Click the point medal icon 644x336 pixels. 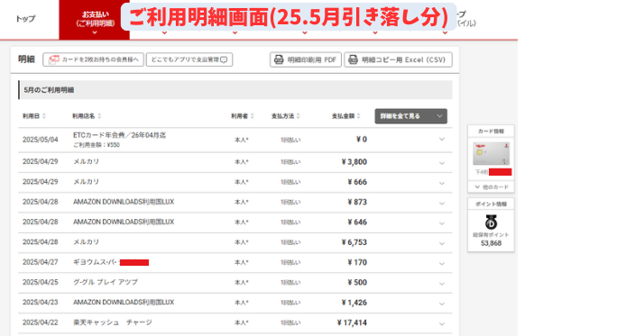coord(491,222)
